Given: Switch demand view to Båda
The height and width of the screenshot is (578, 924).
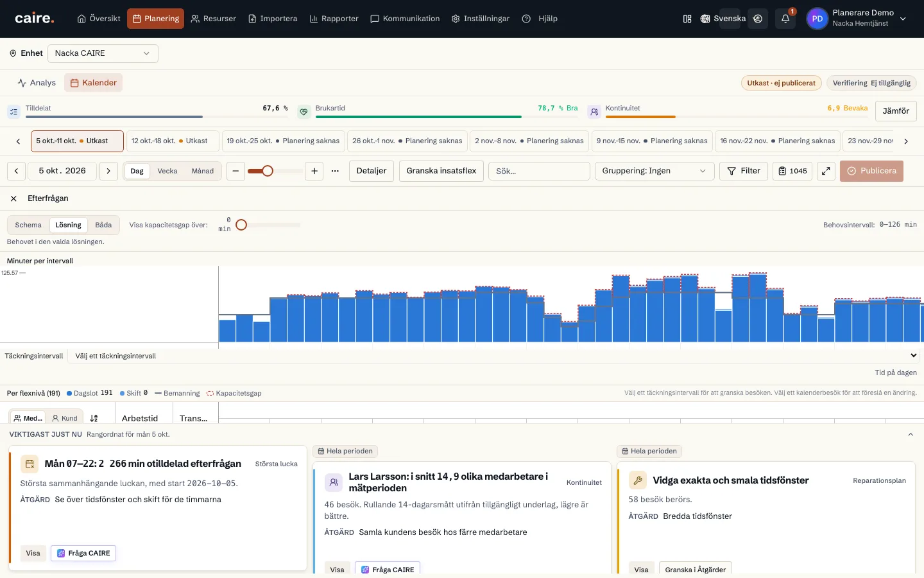Looking at the screenshot, I should click(103, 225).
